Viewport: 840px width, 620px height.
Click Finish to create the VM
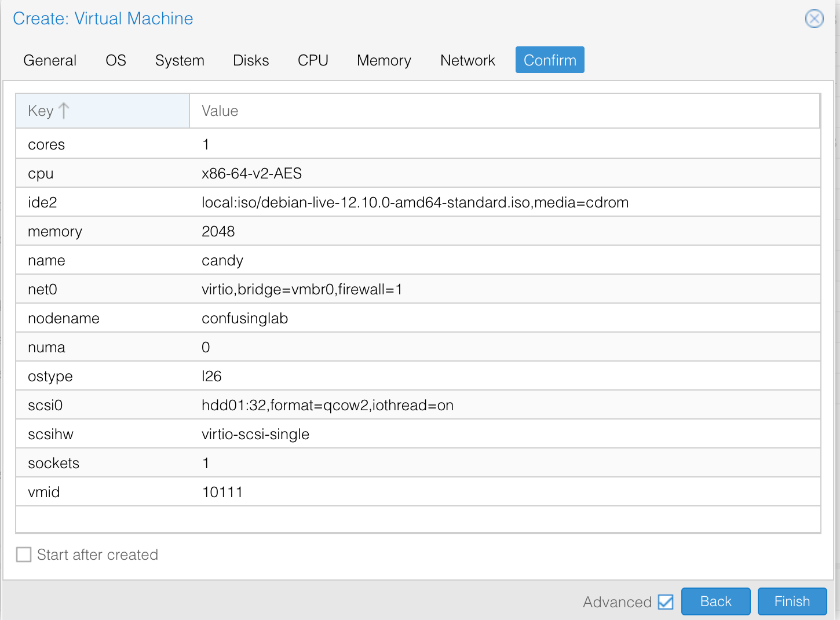coord(792,601)
